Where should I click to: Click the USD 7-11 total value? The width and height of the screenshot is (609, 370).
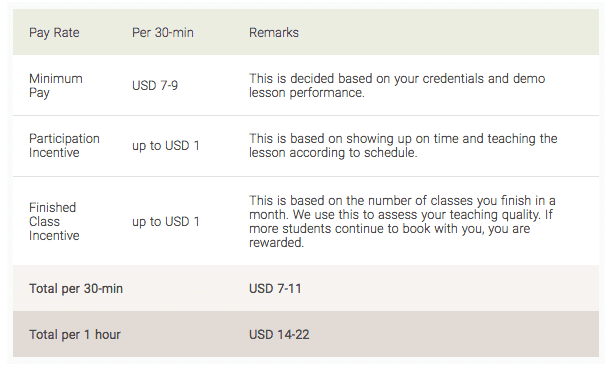click(x=275, y=288)
